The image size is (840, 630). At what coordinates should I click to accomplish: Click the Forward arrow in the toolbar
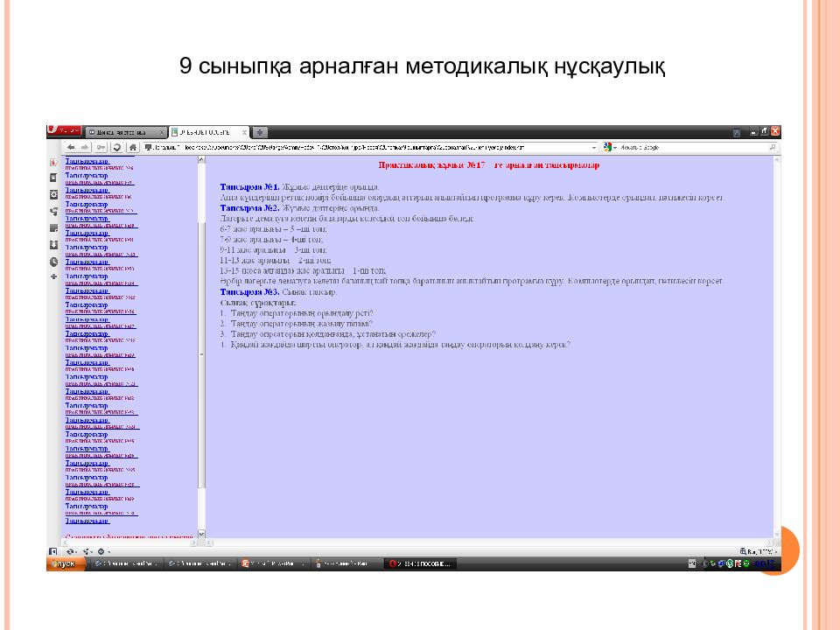pyautogui.click(x=85, y=147)
